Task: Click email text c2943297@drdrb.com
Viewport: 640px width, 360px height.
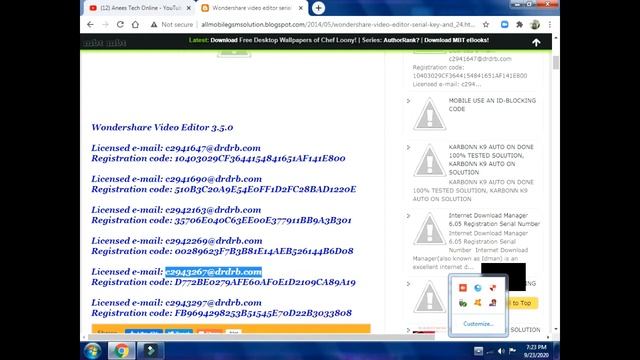Action: click(213, 303)
